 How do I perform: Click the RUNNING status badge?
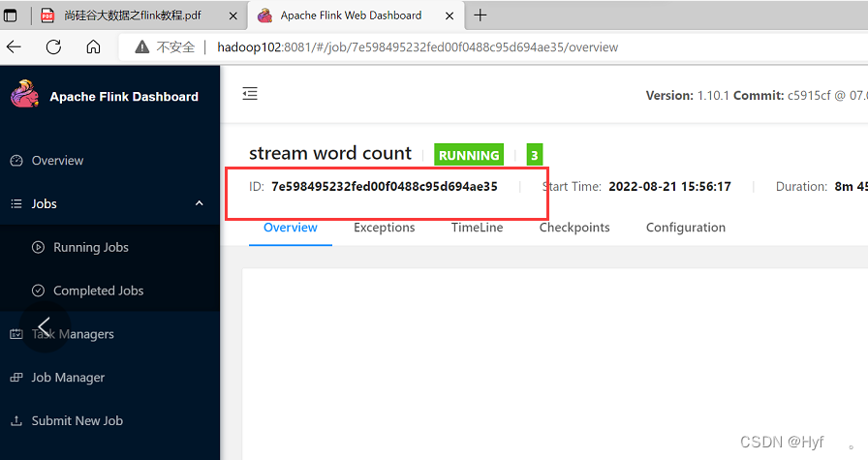click(x=469, y=155)
